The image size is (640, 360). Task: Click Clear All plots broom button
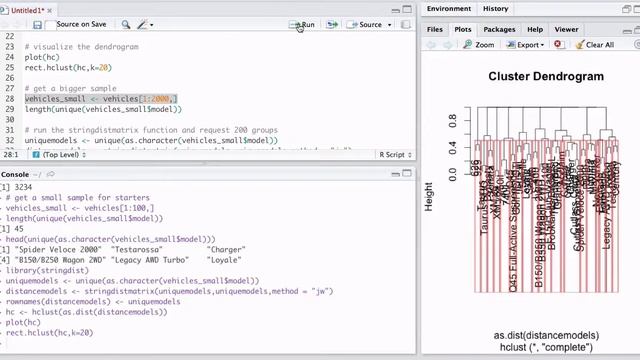595,45
